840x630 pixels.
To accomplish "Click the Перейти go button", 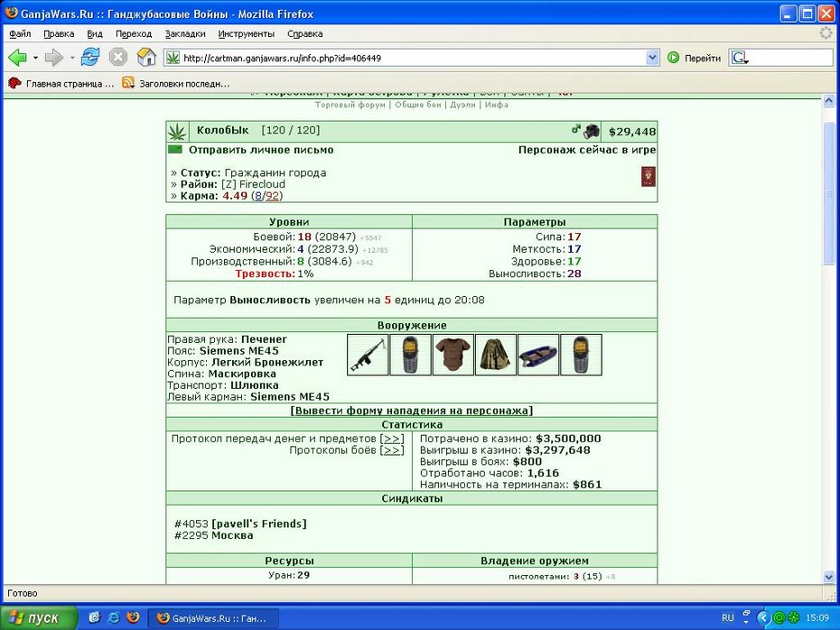I will click(695, 58).
